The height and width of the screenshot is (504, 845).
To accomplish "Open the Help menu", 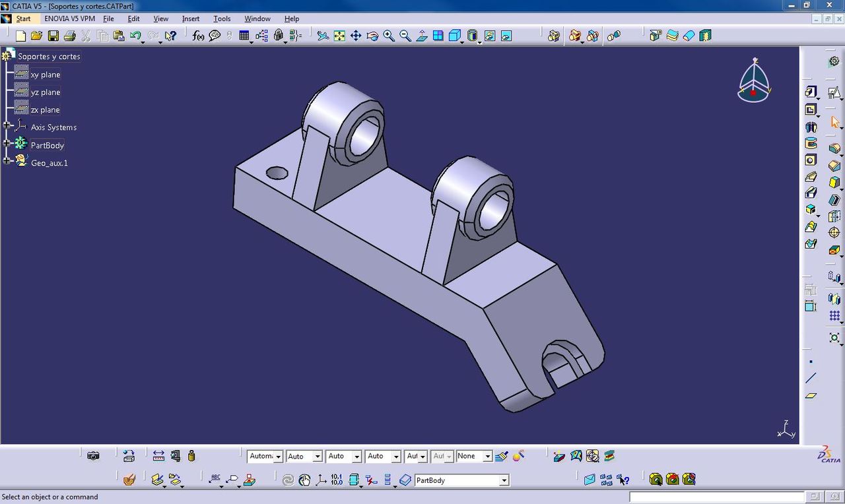I will pos(292,18).
